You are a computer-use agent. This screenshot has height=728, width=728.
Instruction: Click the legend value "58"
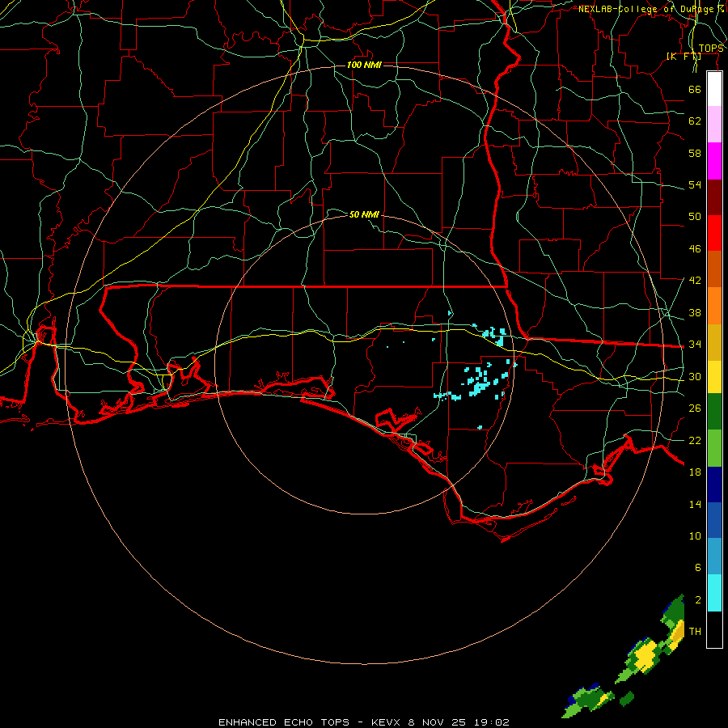point(695,153)
